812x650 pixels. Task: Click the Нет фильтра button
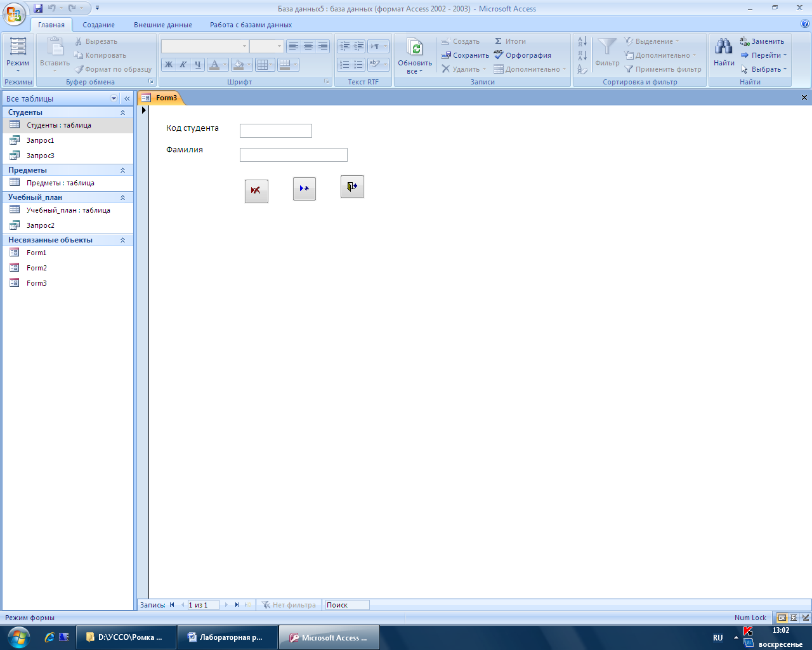289,605
